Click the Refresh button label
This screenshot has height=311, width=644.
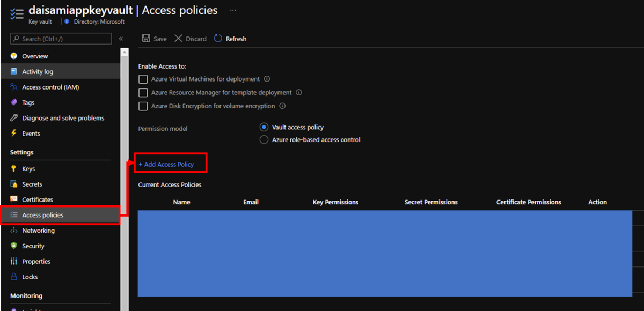236,39
